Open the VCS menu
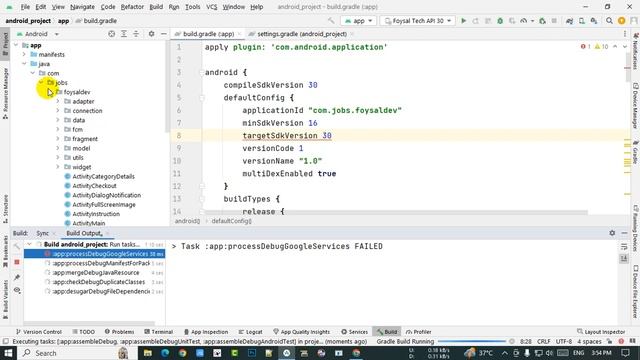Image resolution: width=640 pixels, height=360 pixels. click(211, 7)
